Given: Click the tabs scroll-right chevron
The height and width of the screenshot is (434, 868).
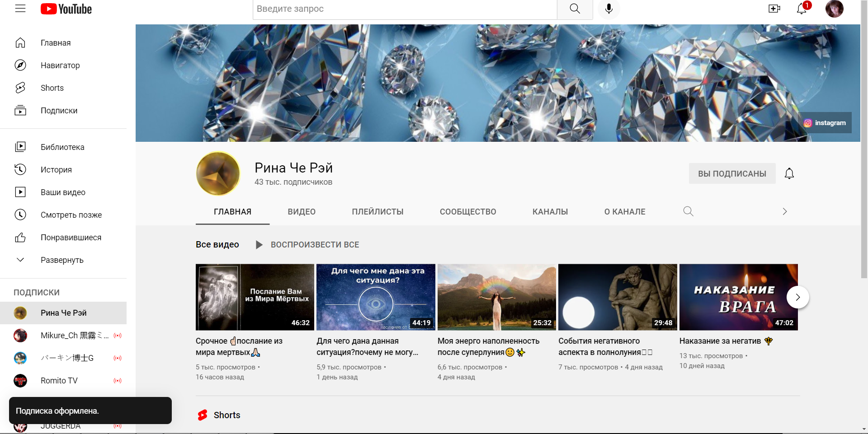Looking at the screenshot, I should [x=785, y=211].
